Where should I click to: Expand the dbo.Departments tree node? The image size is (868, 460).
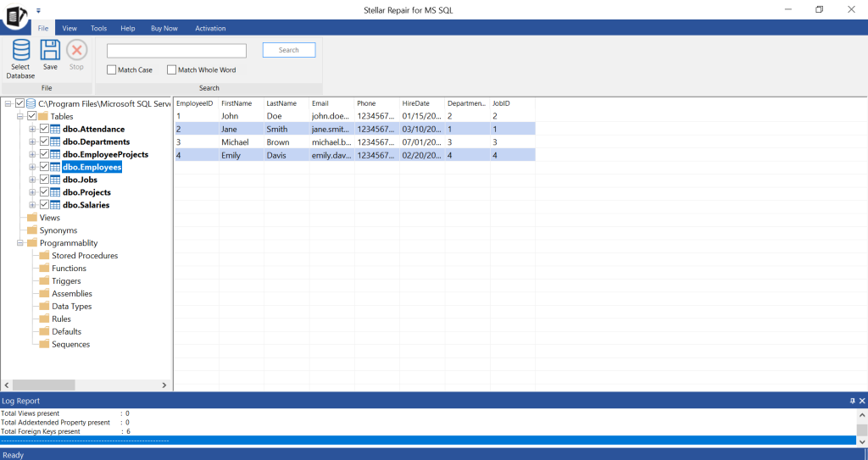click(x=32, y=142)
